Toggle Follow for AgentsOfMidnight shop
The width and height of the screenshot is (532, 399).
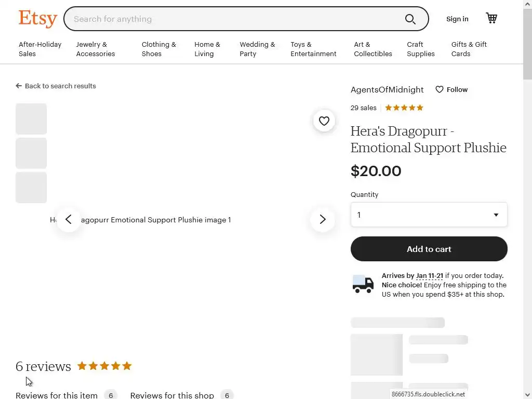451,89
